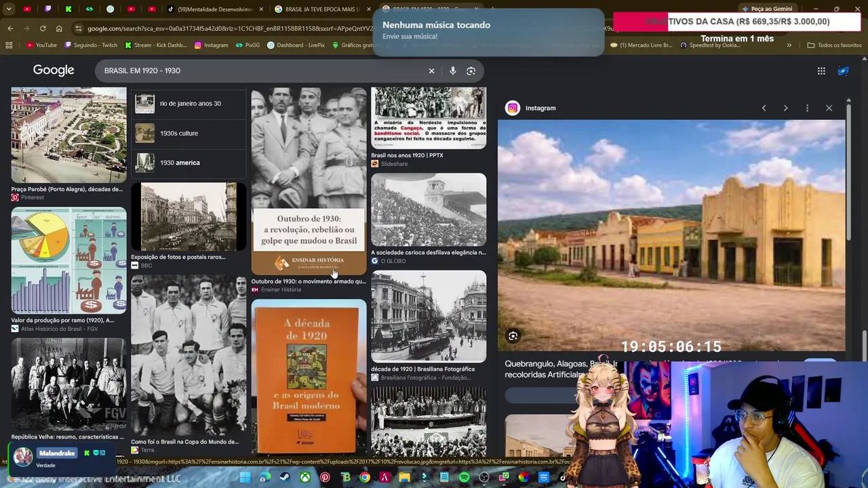Start voice search with the microphone icon
Viewport: 868px width, 488px height.
click(453, 70)
